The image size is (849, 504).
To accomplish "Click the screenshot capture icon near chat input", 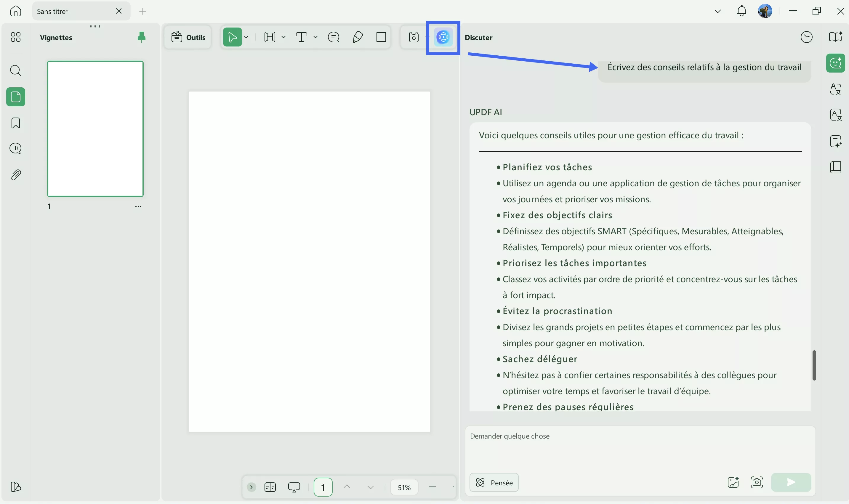I will point(757,482).
